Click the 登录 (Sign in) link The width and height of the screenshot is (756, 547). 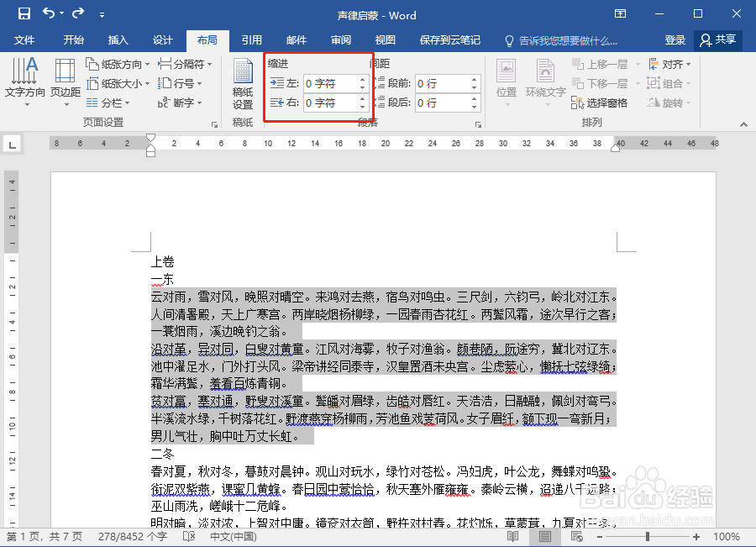click(675, 39)
